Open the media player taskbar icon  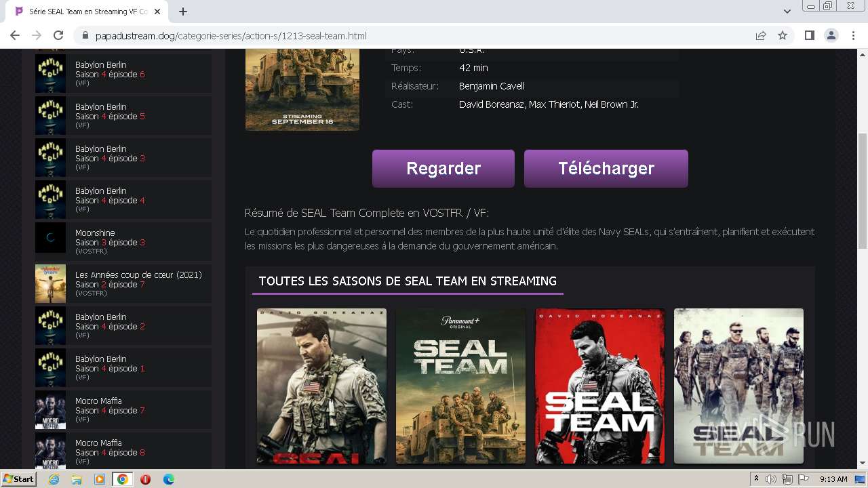100,479
